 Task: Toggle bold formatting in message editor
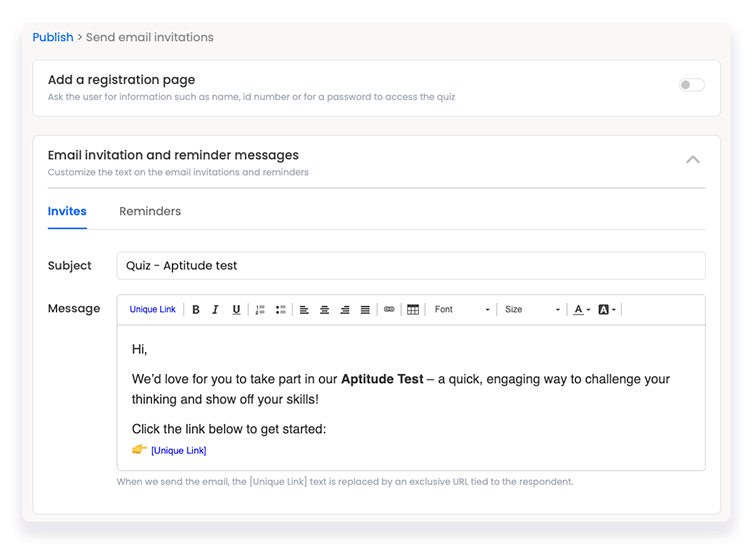pos(196,310)
